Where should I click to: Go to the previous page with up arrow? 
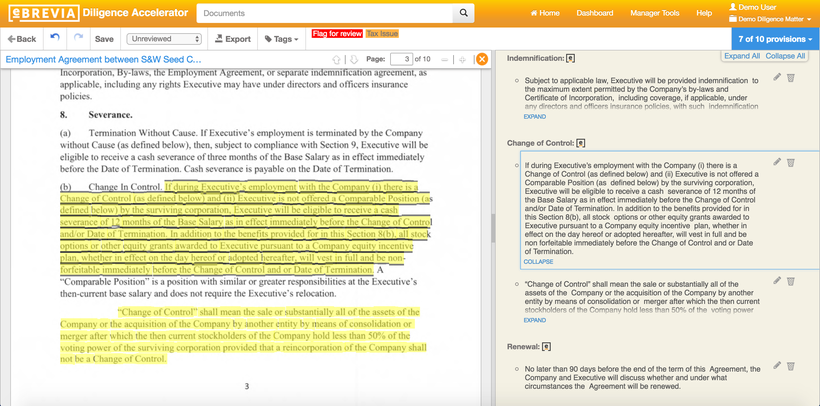point(337,59)
